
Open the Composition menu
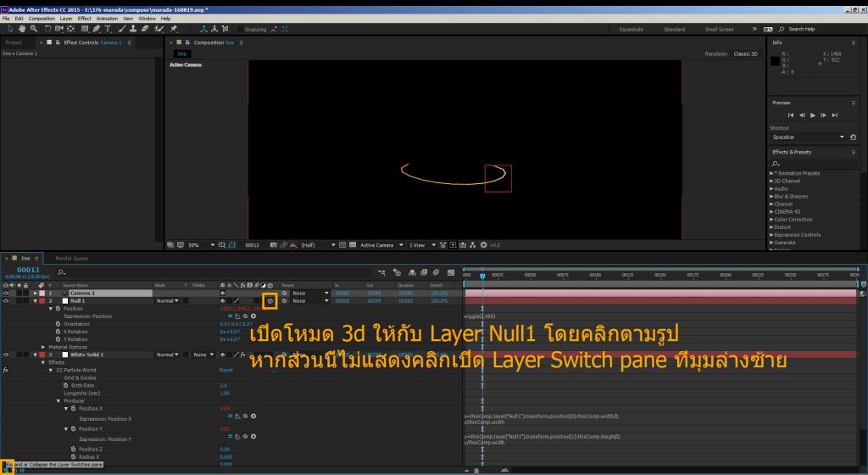coord(42,19)
